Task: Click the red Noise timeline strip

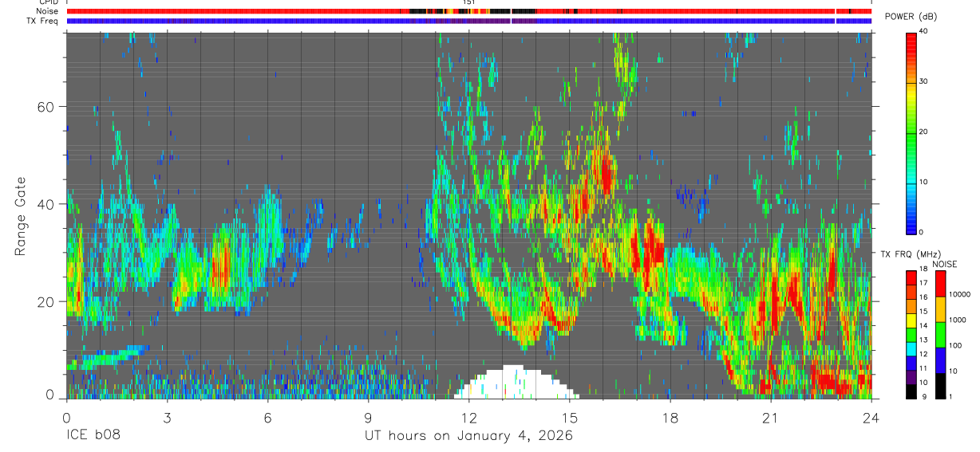Action: click(x=469, y=11)
